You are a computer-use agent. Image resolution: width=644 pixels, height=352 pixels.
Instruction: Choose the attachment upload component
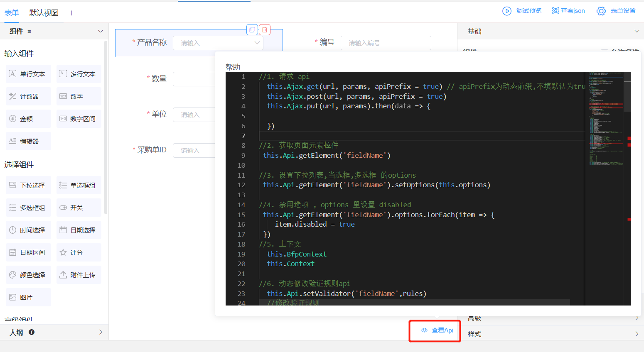[79, 275]
